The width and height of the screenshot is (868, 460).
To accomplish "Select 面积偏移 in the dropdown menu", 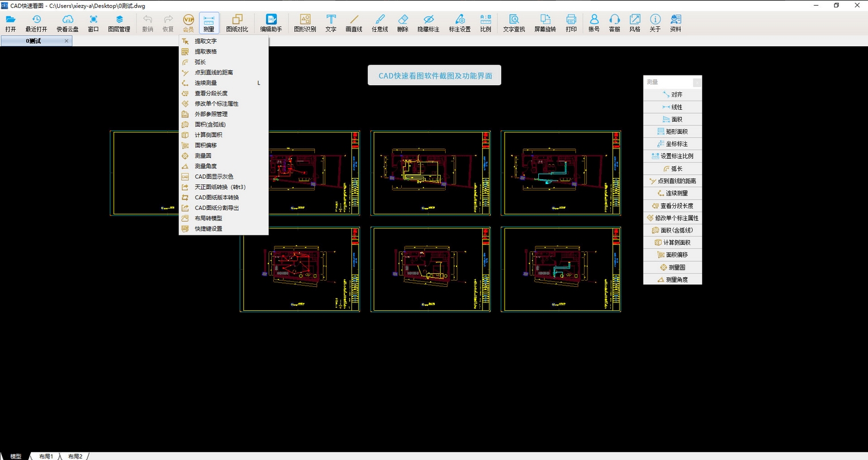I will coord(223,145).
